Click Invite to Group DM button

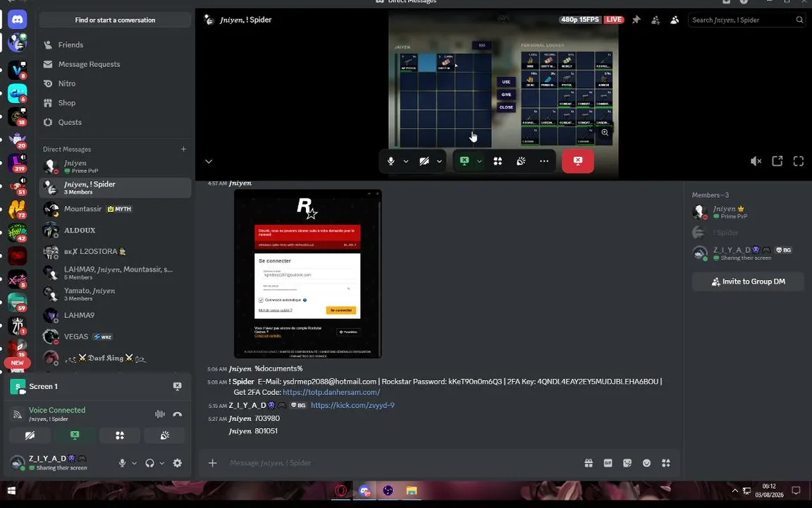coord(749,282)
